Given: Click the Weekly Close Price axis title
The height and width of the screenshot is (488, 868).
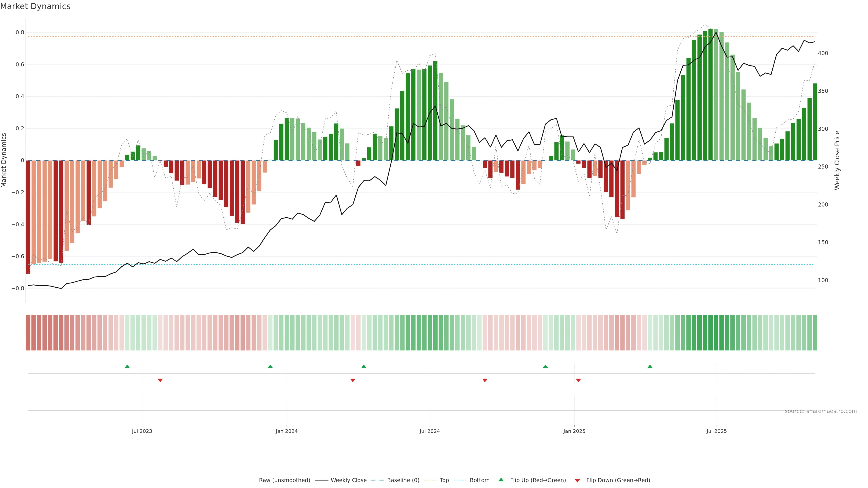Looking at the screenshot, I should [x=837, y=160].
